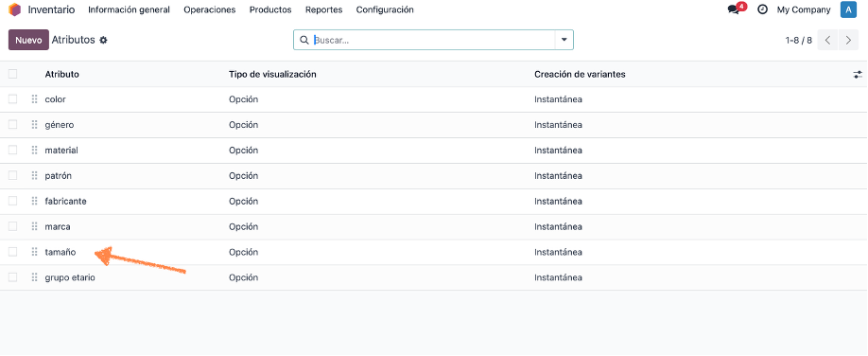The image size is (868, 356).
Task: Open the Atributos gear actions menu
Action: point(103,40)
